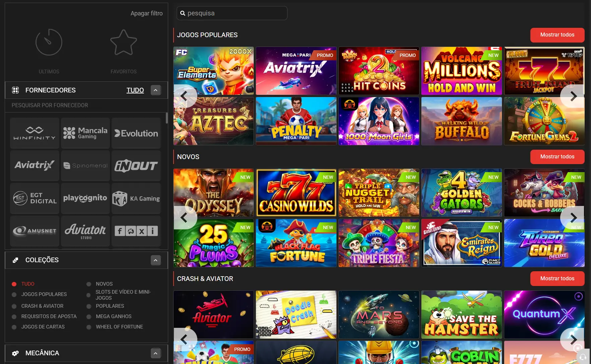This screenshot has height=364, width=591.
Task: Select the Amusnet provider logo
Action: tap(35, 231)
